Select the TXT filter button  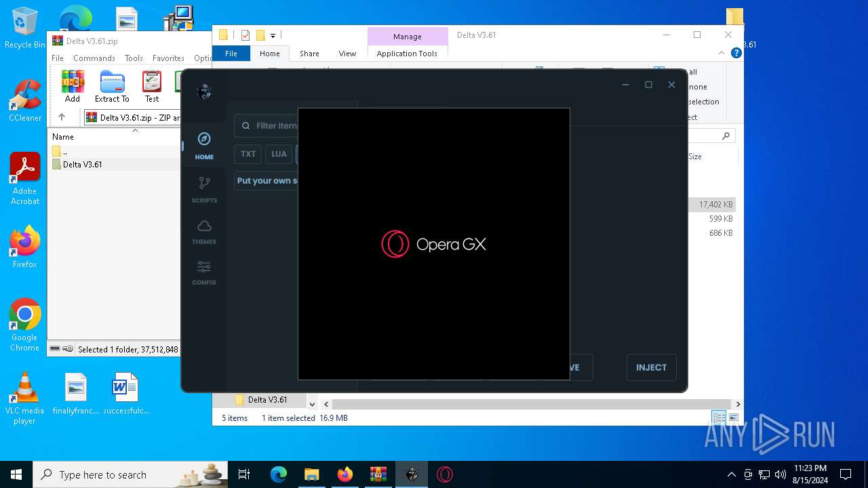[248, 154]
